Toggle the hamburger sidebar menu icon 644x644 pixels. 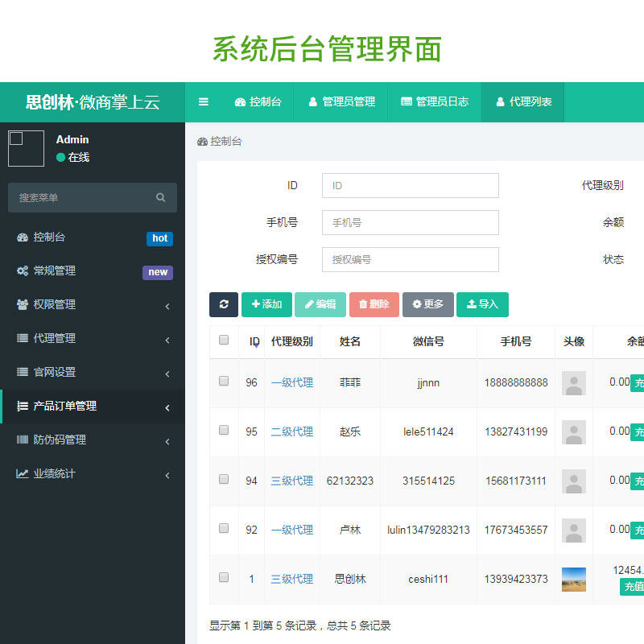pyautogui.click(x=204, y=102)
